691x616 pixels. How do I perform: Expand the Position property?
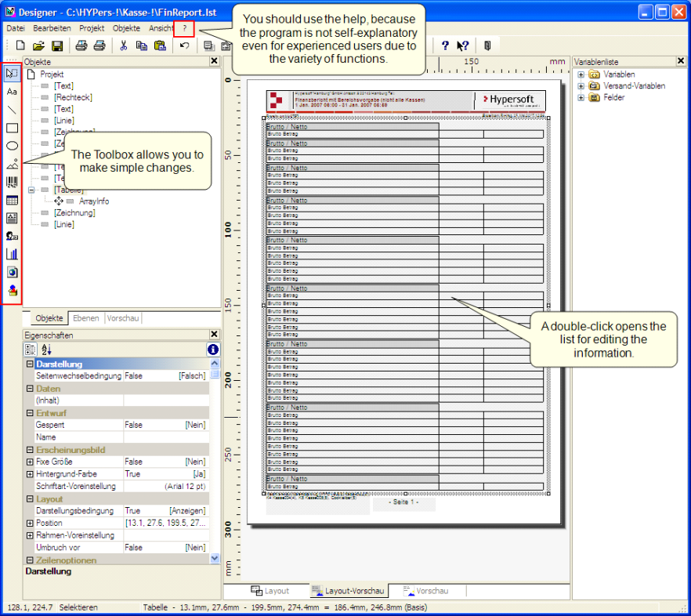(x=30, y=523)
